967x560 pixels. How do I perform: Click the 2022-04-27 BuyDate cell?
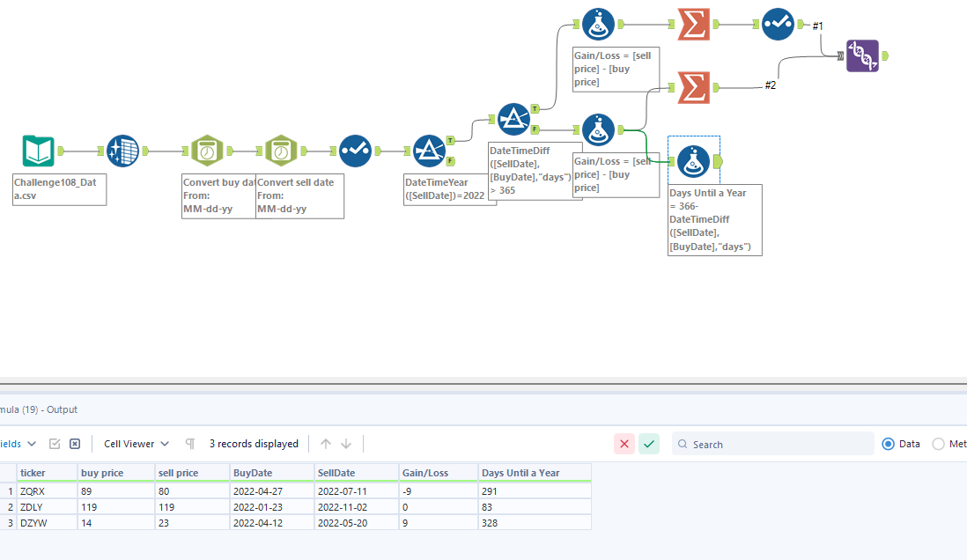pyautogui.click(x=271, y=491)
